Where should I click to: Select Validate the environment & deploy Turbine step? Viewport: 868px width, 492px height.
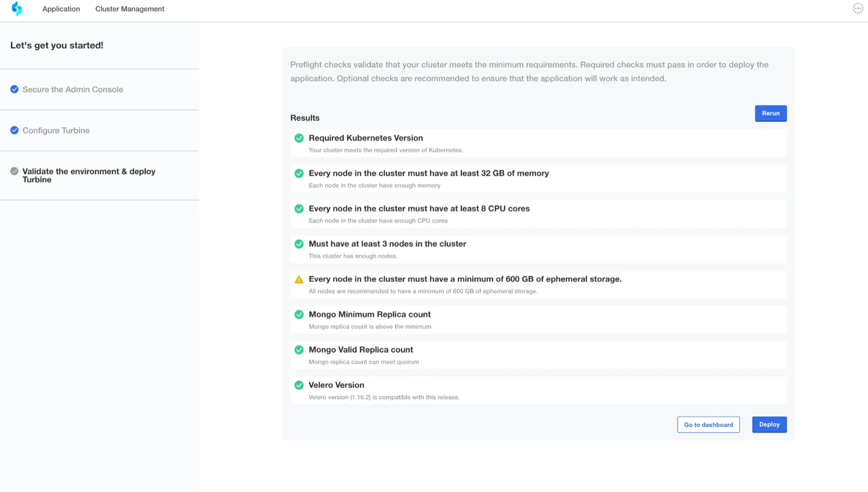[89, 175]
